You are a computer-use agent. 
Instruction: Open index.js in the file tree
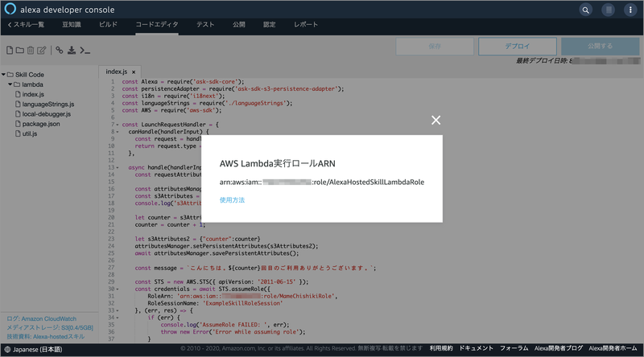point(33,94)
